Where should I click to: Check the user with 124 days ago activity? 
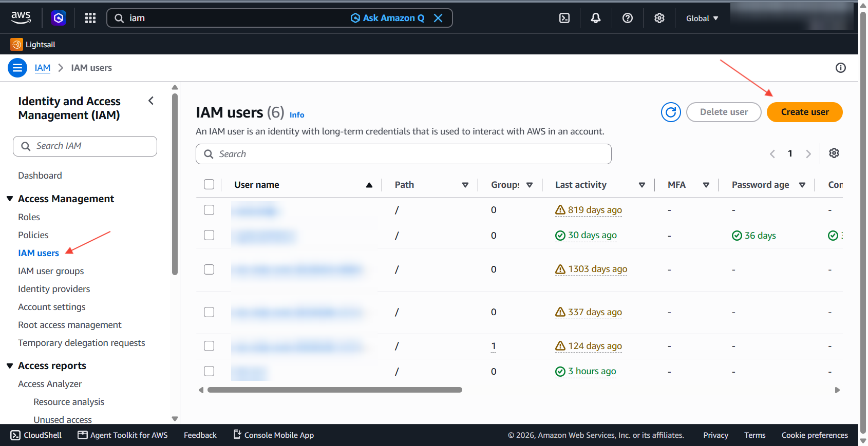tap(209, 346)
